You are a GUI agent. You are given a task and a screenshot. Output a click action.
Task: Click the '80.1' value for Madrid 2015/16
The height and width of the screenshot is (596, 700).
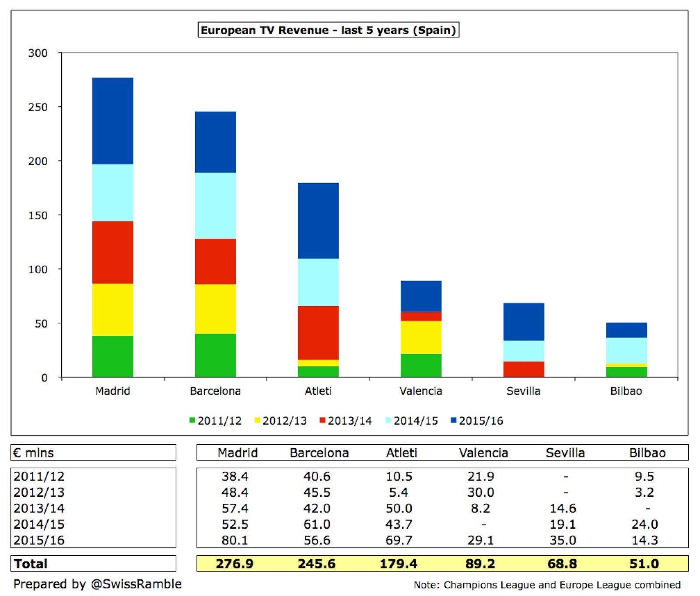235,540
